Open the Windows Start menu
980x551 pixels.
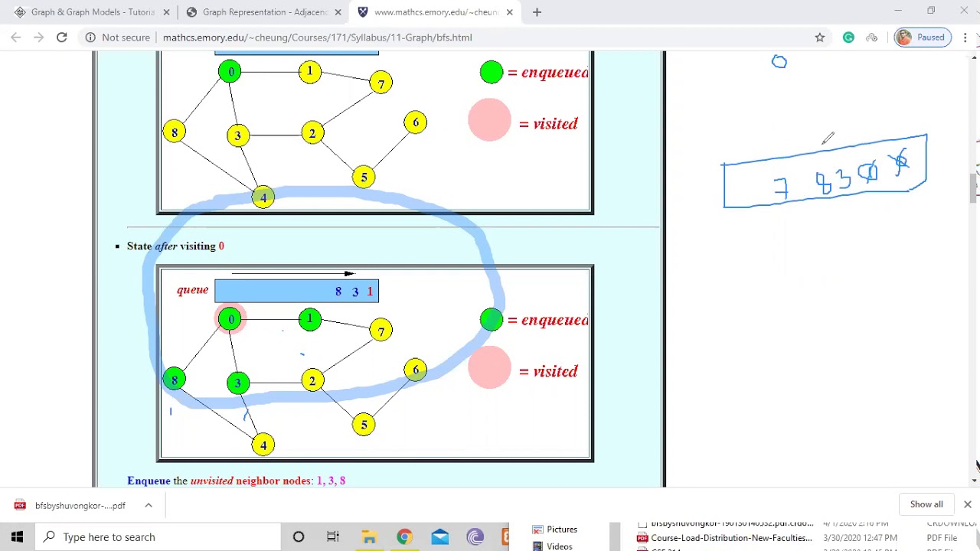(17, 537)
